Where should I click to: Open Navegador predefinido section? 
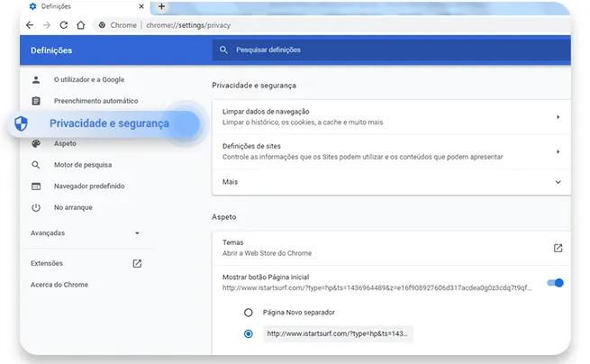89,186
